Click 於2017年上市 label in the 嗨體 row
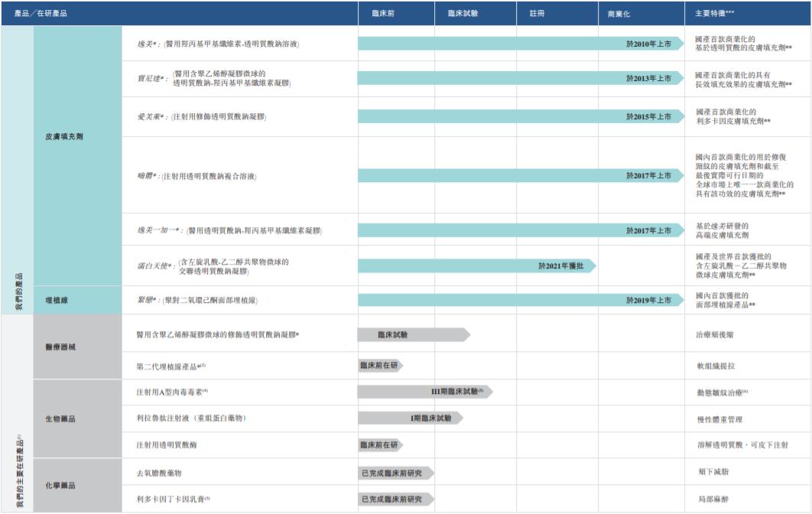The width and height of the screenshot is (812, 514). click(x=648, y=176)
